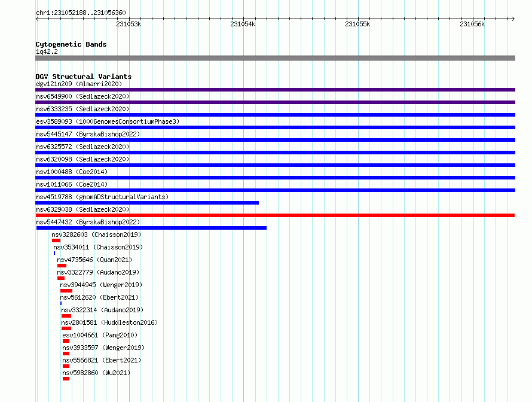Click the 231053k ruler label
The width and height of the screenshot is (532, 402).
pyautogui.click(x=129, y=24)
